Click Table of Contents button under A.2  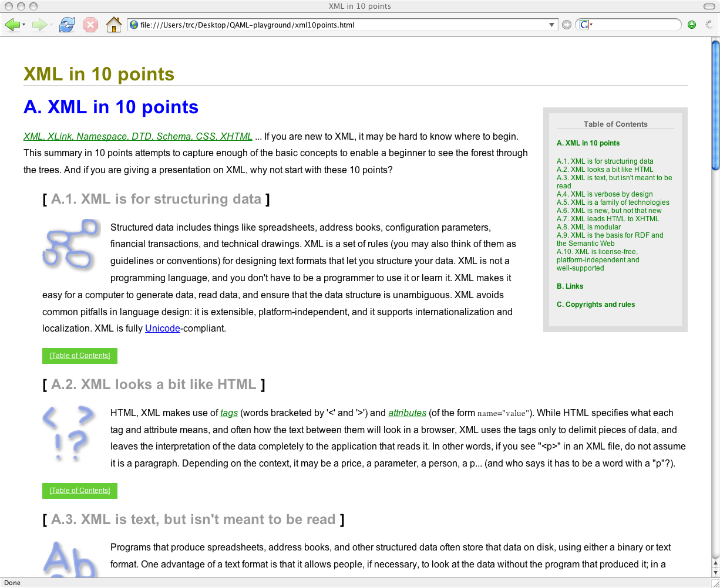click(x=80, y=491)
